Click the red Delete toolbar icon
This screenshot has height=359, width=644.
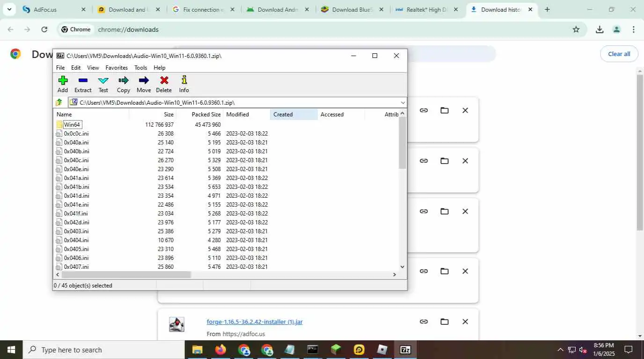(164, 84)
